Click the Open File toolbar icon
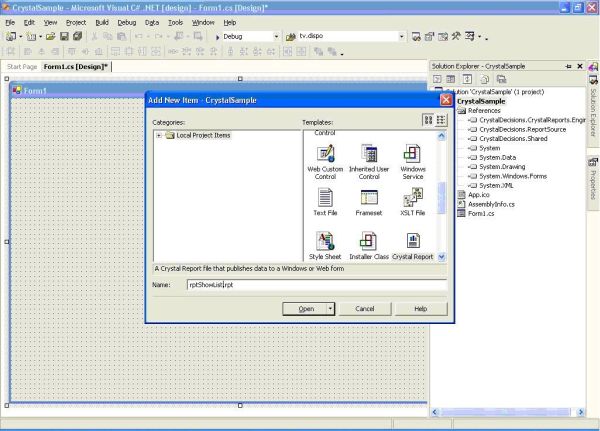Screen dimensions: 600x431 click(x=51, y=36)
